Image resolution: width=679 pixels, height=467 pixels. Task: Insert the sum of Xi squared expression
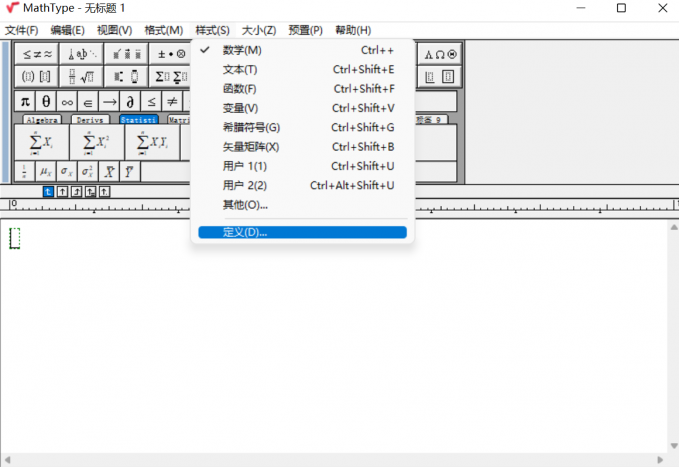coord(97,143)
